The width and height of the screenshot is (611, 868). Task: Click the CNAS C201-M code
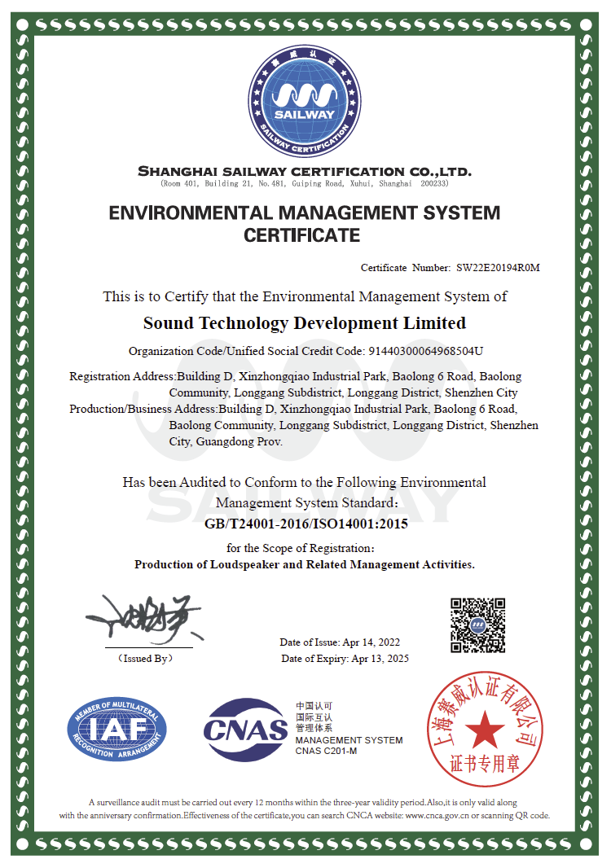click(326, 752)
